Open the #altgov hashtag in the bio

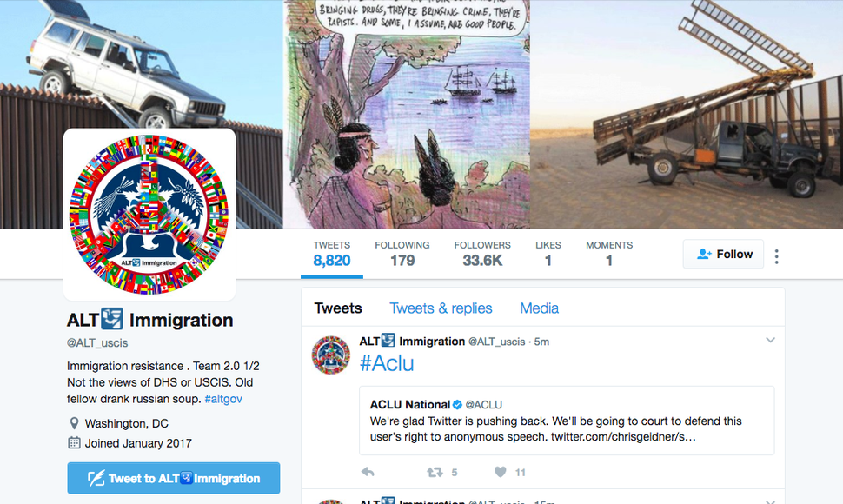pos(223,399)
